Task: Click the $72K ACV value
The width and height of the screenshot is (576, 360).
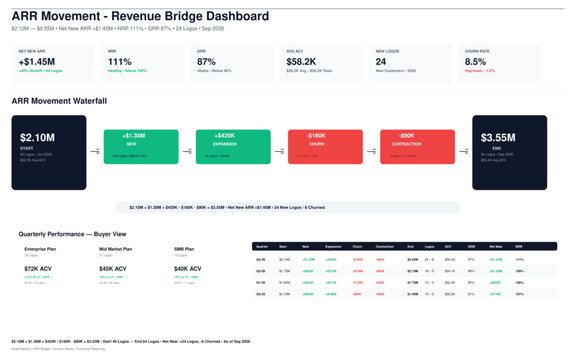Action: 38,269
